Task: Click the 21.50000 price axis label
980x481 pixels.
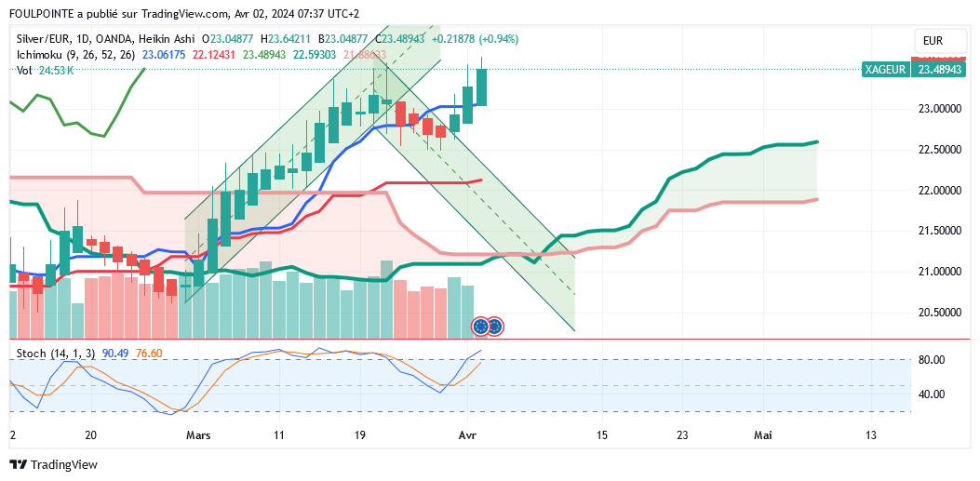Action: [939, 231]
